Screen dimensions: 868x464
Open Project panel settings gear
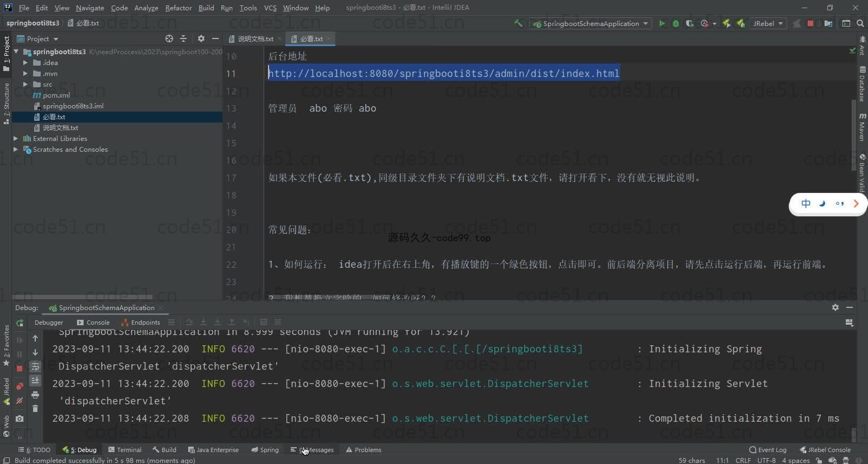pyautogui.click(x=201, y=38)
